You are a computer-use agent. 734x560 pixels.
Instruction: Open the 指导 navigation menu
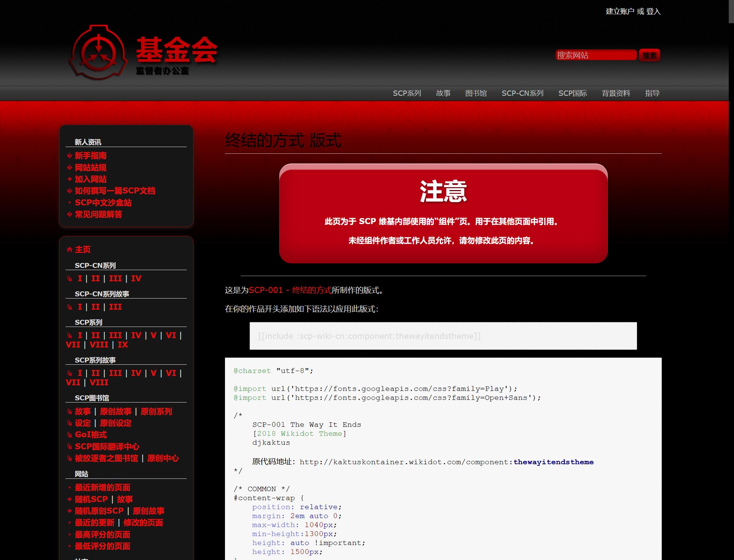[652, 93]
